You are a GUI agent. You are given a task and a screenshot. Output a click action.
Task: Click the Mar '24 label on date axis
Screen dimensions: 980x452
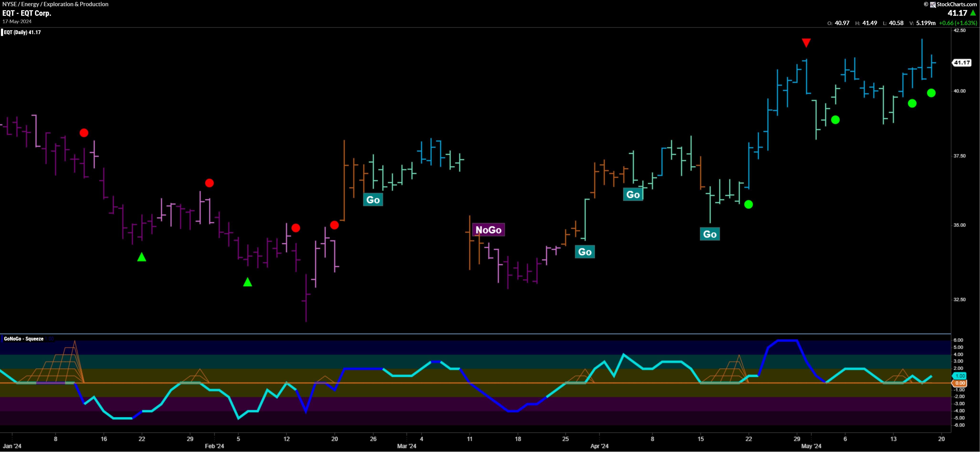point(407,446)
